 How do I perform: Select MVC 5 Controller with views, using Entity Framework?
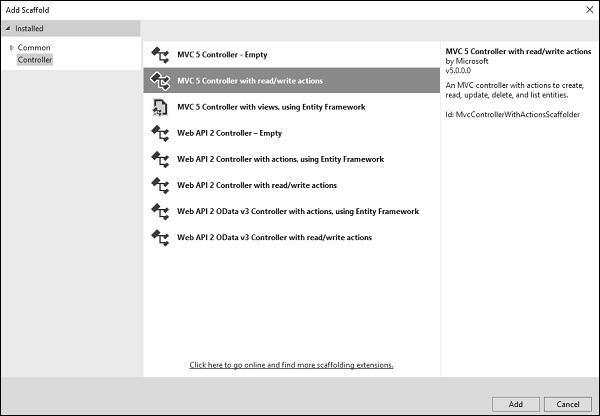click(272, 107)
